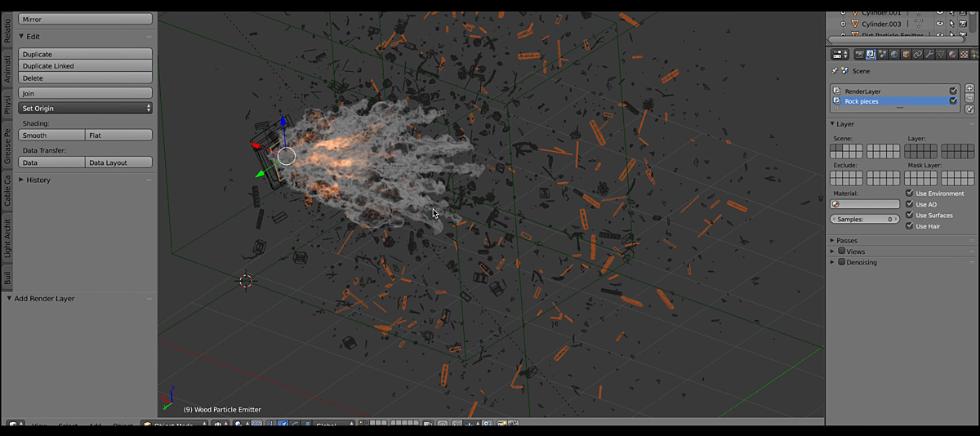Screen dimensions: 980x436
Task: Expand the Passes panel
Action: point(832,241)
